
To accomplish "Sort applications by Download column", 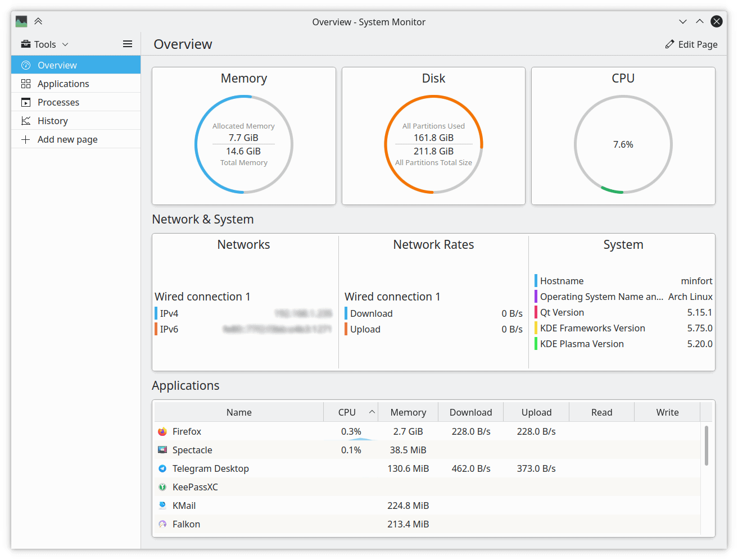I will pyautogui.click(x=471, y=412).
